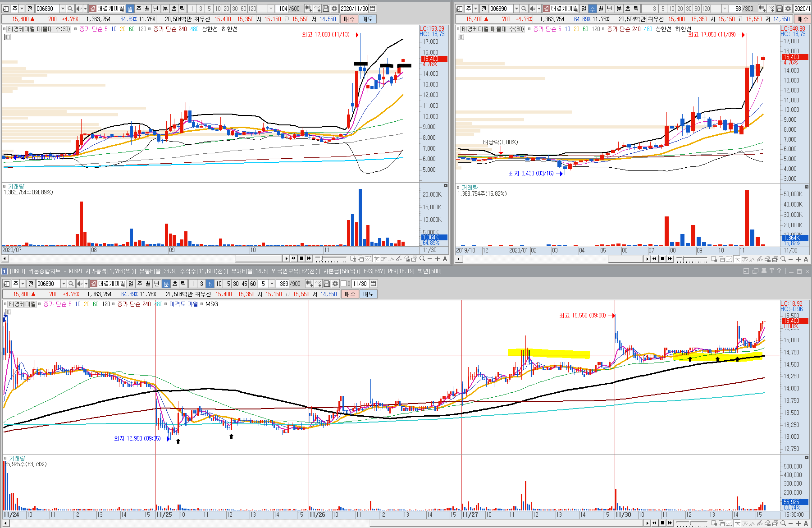Screen dimensions: 812x528
Task: Click the 매도 (sell) button in daily chart
Action: click(x=368, y=19)
